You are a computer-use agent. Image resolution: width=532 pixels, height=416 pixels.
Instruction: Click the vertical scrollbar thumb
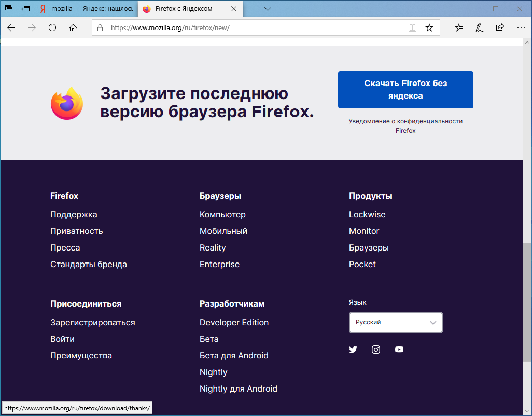coord(527,302)
